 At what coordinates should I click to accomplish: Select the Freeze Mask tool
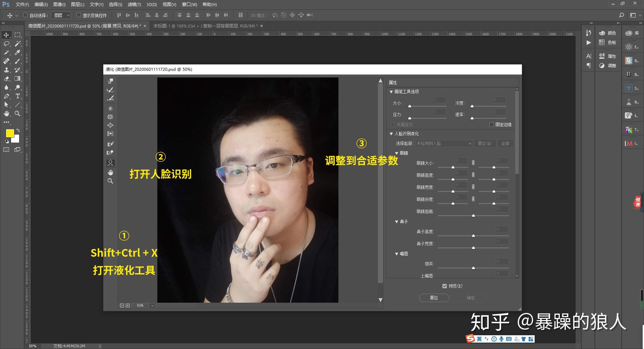[110, 144]
